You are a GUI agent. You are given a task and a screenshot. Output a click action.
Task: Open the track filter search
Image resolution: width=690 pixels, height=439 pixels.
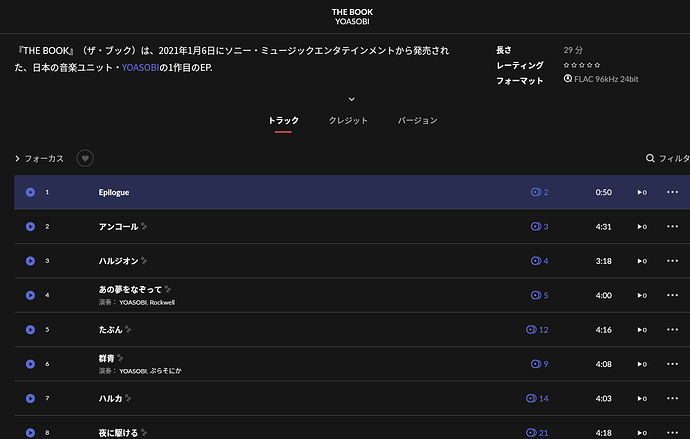click(668, 158)
